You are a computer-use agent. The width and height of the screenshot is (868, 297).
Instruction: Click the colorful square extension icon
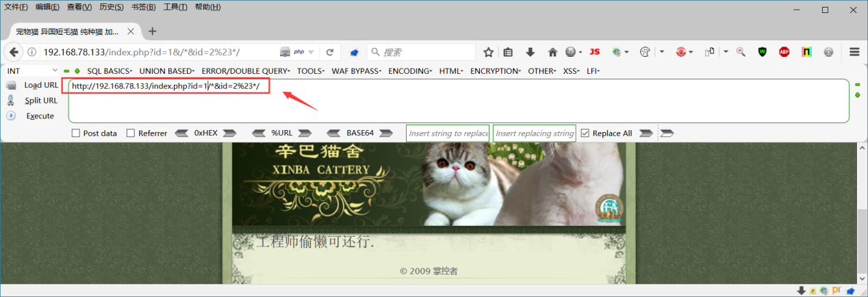click(807, 52)
